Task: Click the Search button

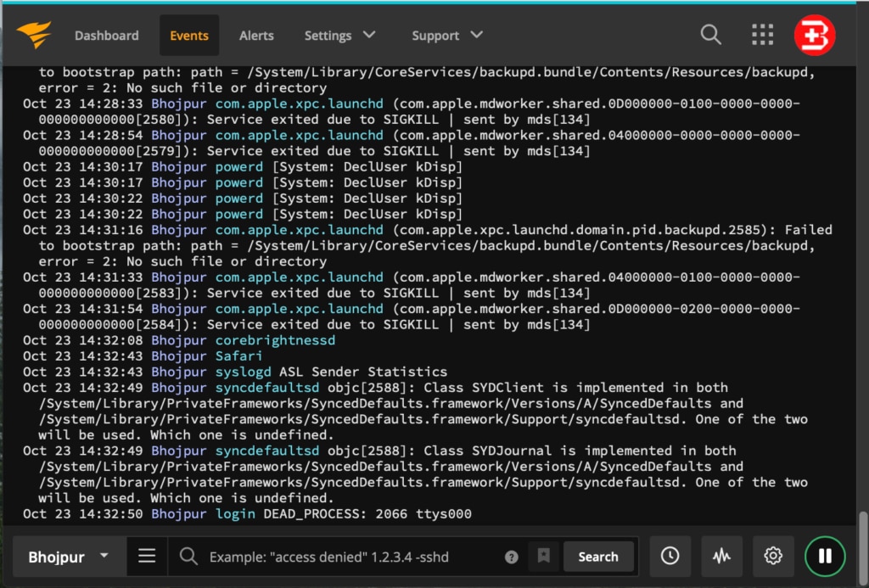Action: (598, 557)
